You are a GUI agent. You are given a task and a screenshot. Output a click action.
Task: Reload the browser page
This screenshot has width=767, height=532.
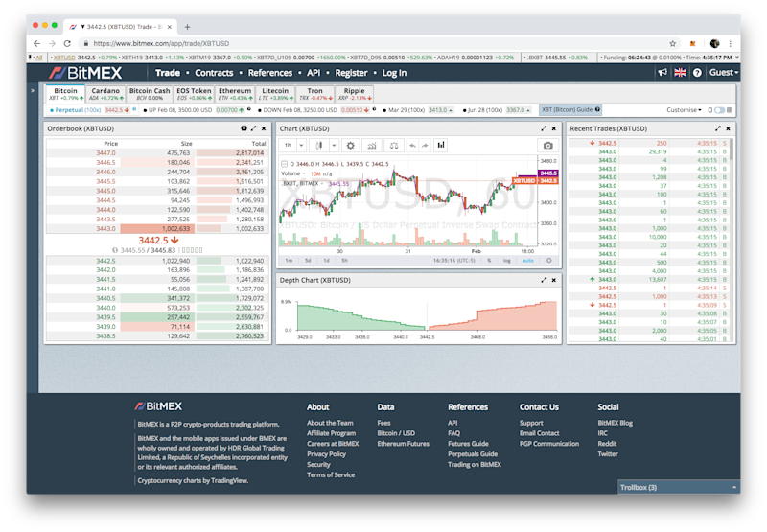pos(67,43)
